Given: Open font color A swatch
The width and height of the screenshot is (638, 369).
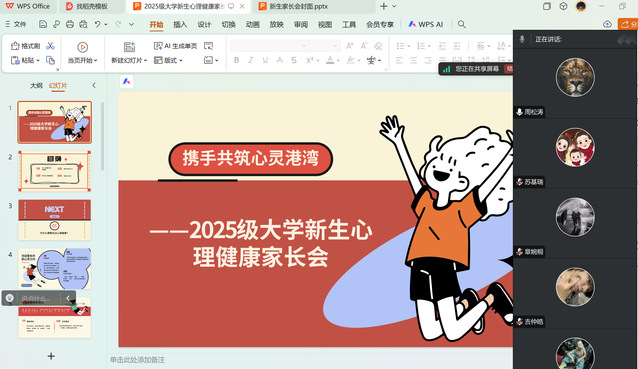Looking at the screenshot, I should tap(330, 60).
